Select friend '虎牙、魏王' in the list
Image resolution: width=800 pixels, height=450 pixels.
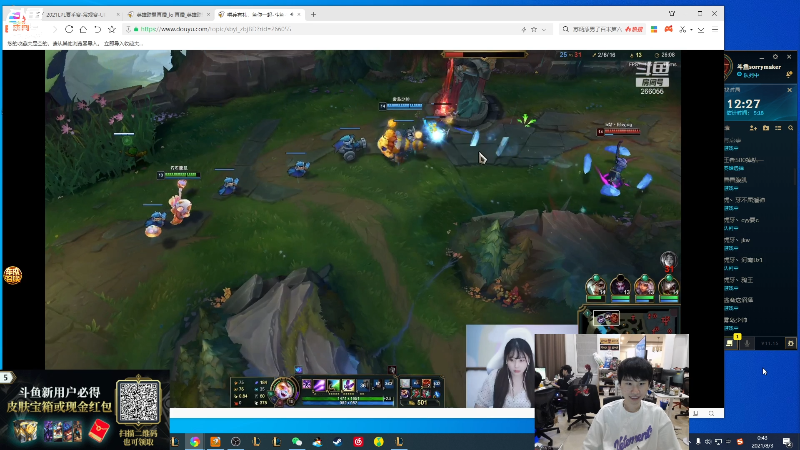click(x=759, y=283)
